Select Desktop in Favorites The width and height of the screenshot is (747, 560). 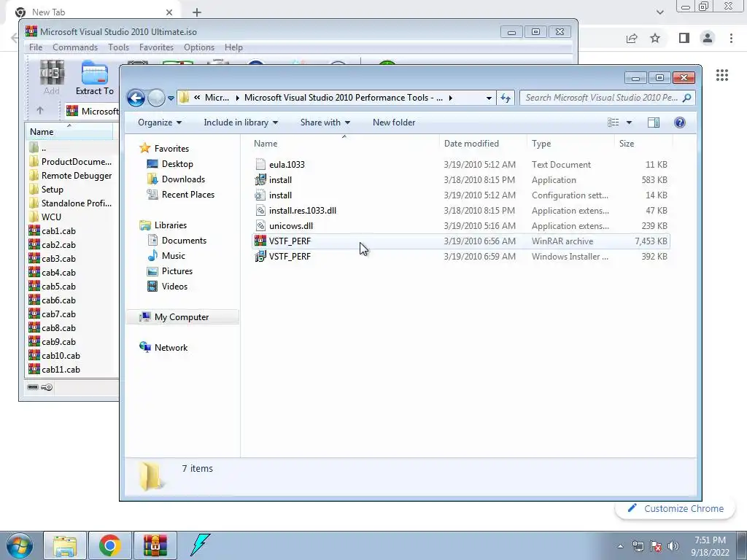pyautogui.click(x=170, y=164)
